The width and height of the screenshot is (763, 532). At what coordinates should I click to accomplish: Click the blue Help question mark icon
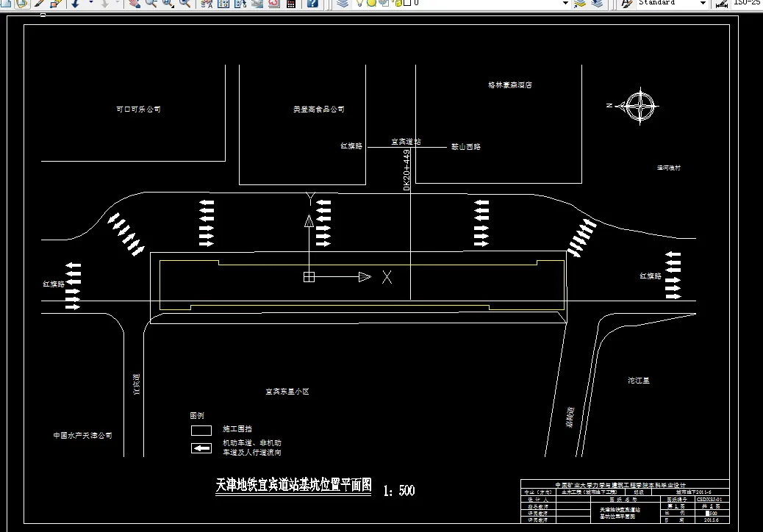pos(313,3)
